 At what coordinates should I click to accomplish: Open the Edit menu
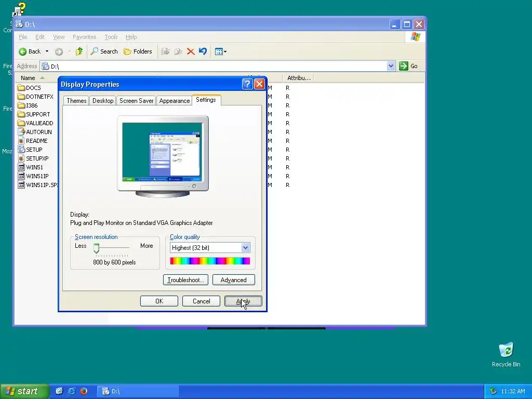point(40,37)
